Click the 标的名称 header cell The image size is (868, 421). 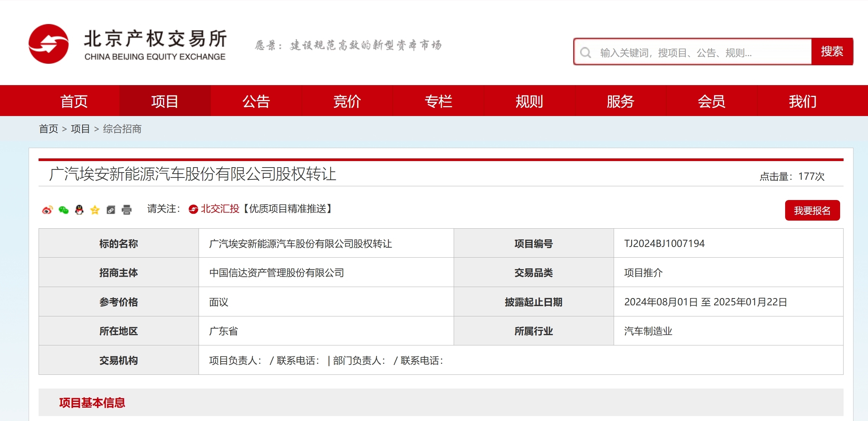pos(119,244)
